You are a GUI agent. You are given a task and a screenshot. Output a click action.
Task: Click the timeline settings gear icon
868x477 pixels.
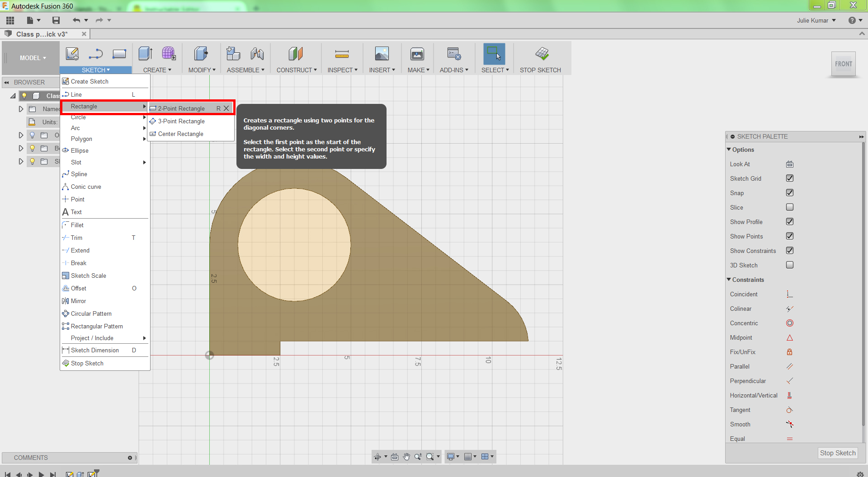click(860, 474)
